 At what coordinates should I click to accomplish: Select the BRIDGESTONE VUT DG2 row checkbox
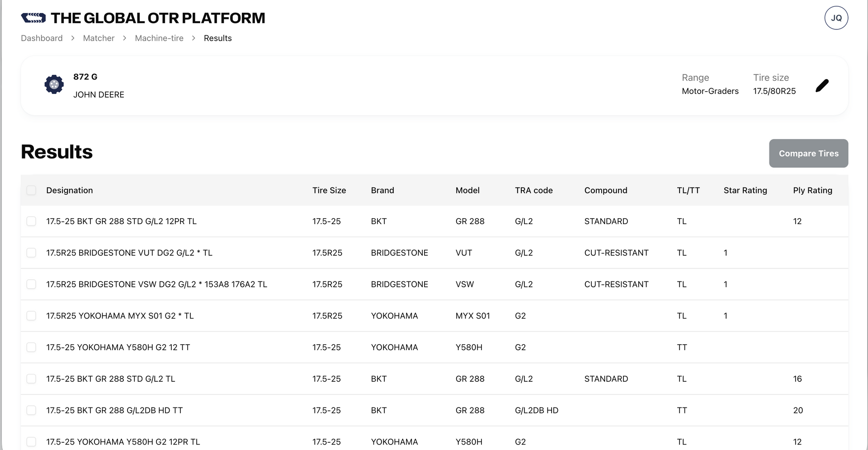pos(31,253)
